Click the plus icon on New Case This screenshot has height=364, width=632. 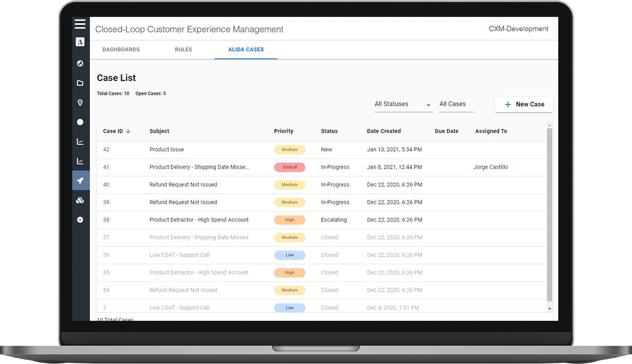coord(508,104)
